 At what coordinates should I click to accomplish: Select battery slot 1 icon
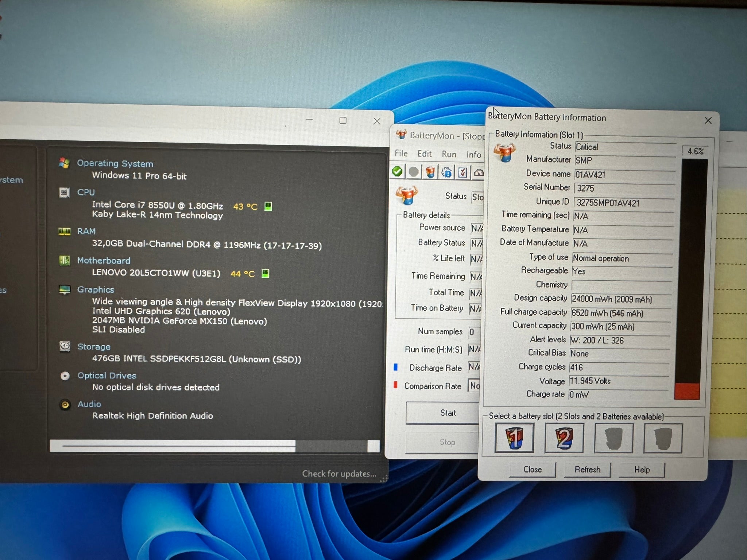coord(514,438)
